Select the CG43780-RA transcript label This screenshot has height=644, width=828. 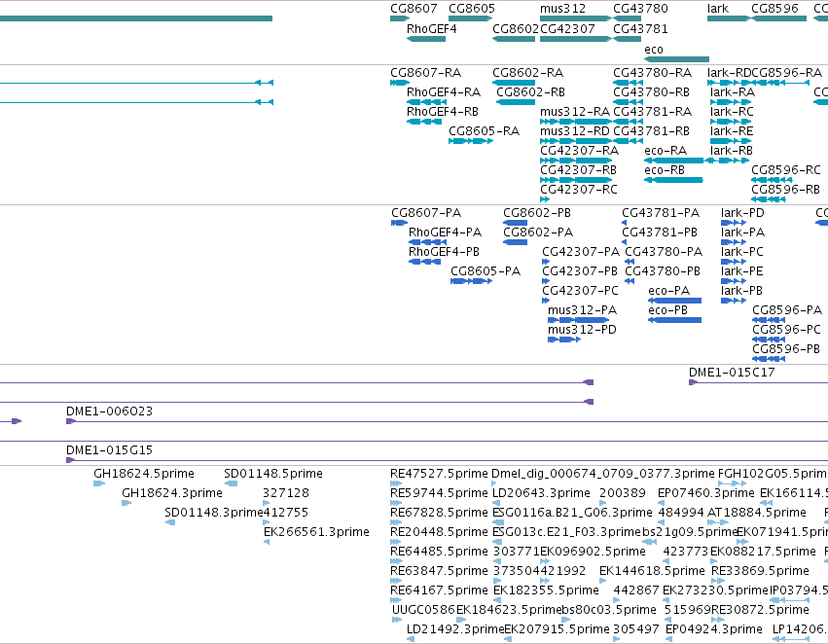click(652, 73)
